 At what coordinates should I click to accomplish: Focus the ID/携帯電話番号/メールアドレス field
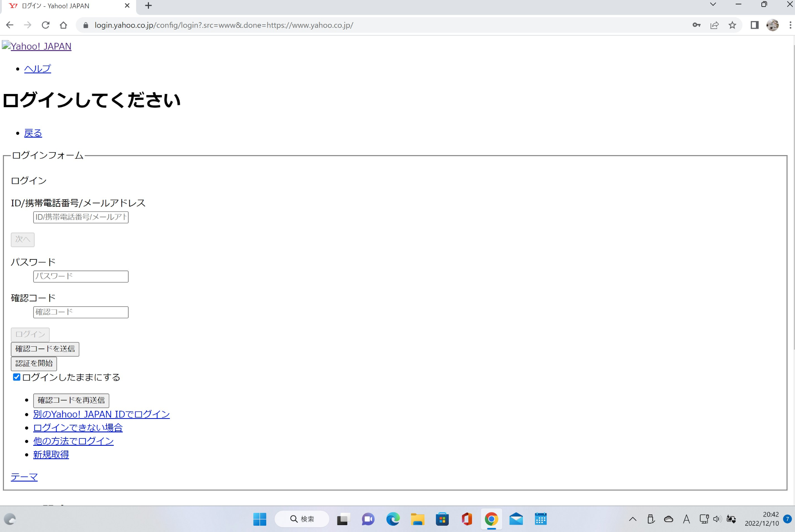click(81, 217)
